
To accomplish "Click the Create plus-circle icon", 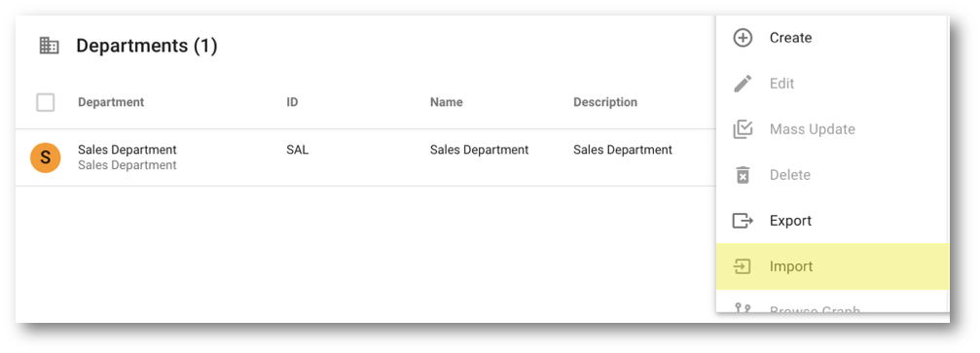I will (742, 38).
